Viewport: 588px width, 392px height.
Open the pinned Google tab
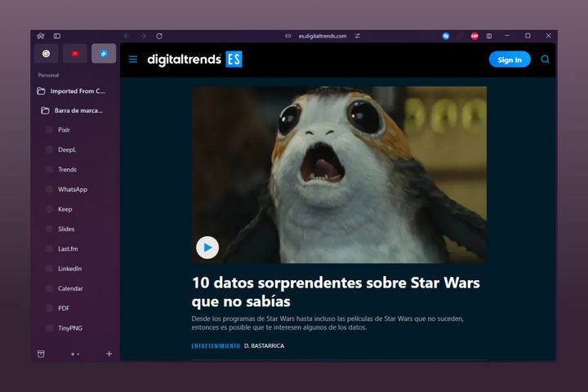click(46, 54)
